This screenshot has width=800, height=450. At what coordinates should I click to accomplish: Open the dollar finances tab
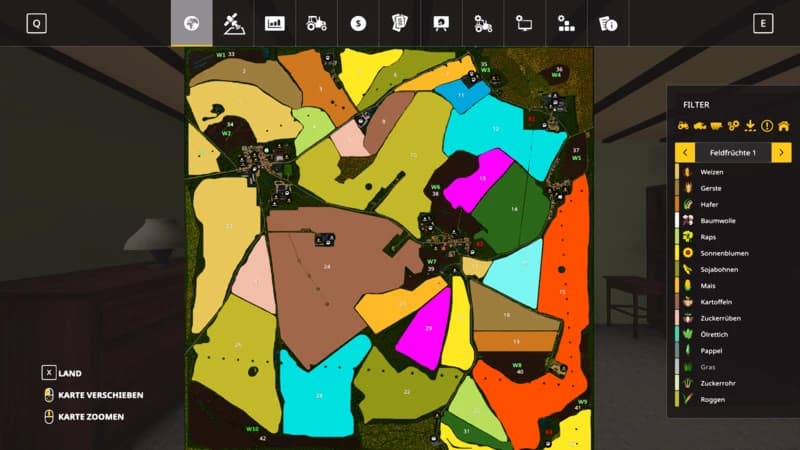tap(358, 23)
